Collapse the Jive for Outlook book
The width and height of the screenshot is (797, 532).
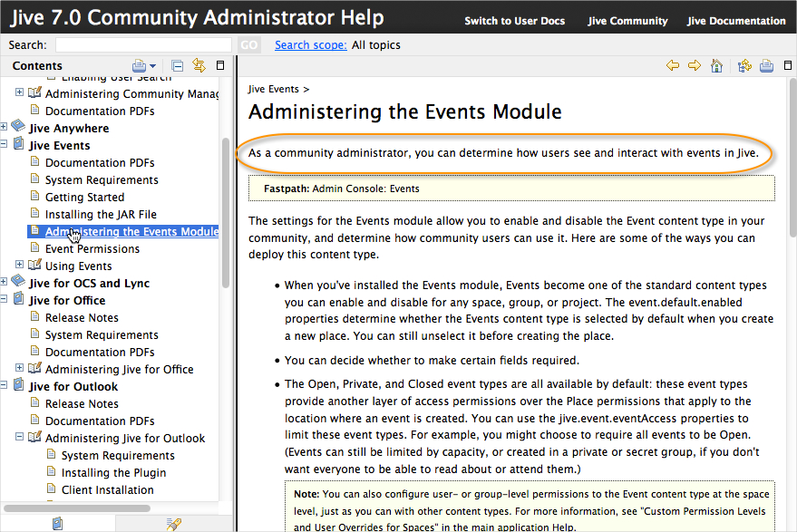(x=4, y=385)
